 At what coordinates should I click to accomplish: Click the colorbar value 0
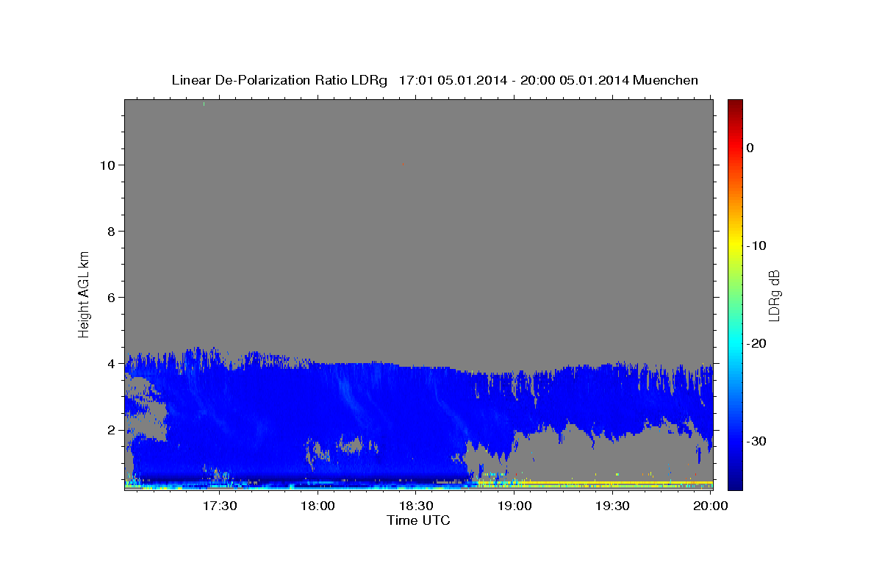(750, 148)
